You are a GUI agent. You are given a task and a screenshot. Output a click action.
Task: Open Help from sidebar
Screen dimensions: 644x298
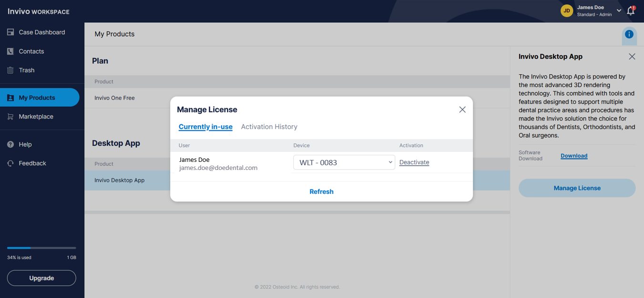coord(25,144)
